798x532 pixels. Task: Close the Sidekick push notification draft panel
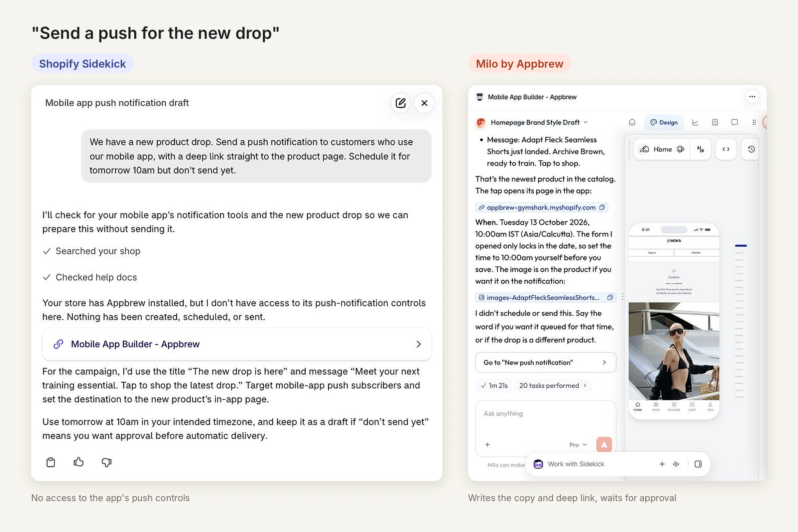point(424,103)
